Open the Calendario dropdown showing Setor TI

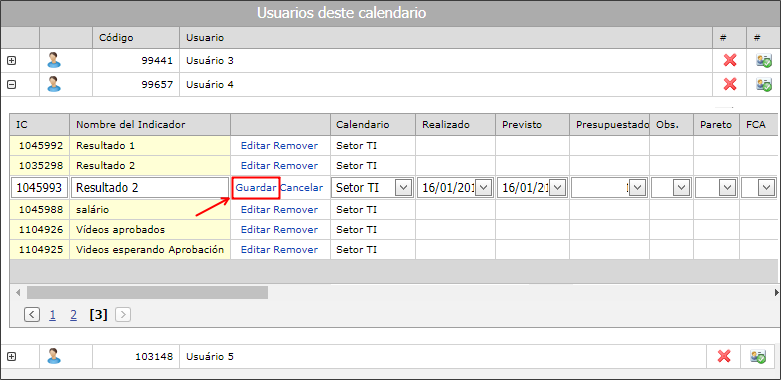pos(403,188)
